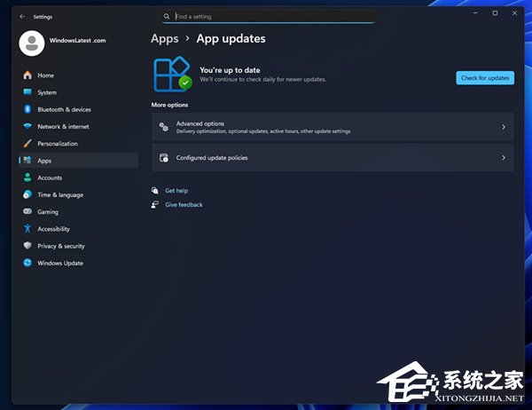This screenshot has height=410, width=532.
Task: Click the Give feedback icon
Action: (154, 204)
